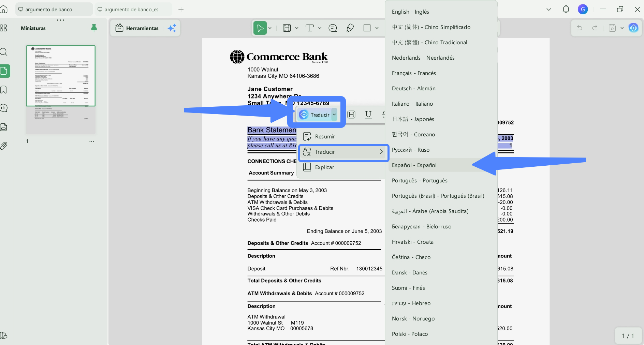
Task: Click the undo arrow
Action: [x=580, y=28]
